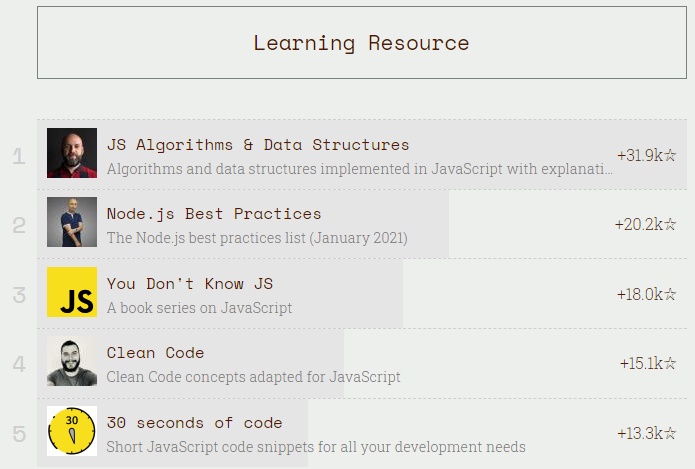Click the 30 seconds stopwatch icon
Viewport: 695px width, 469px height.
coord(72,431)
